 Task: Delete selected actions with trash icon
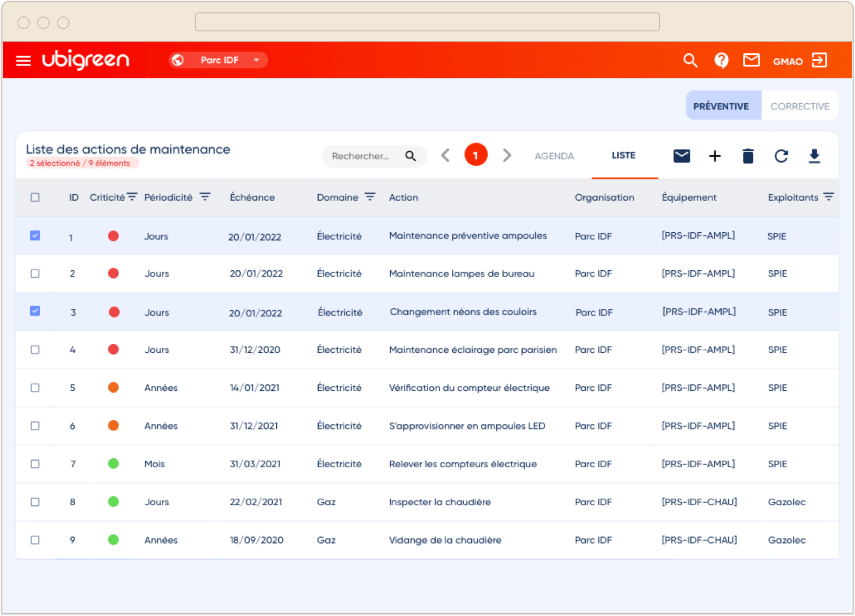pos(748,156)
